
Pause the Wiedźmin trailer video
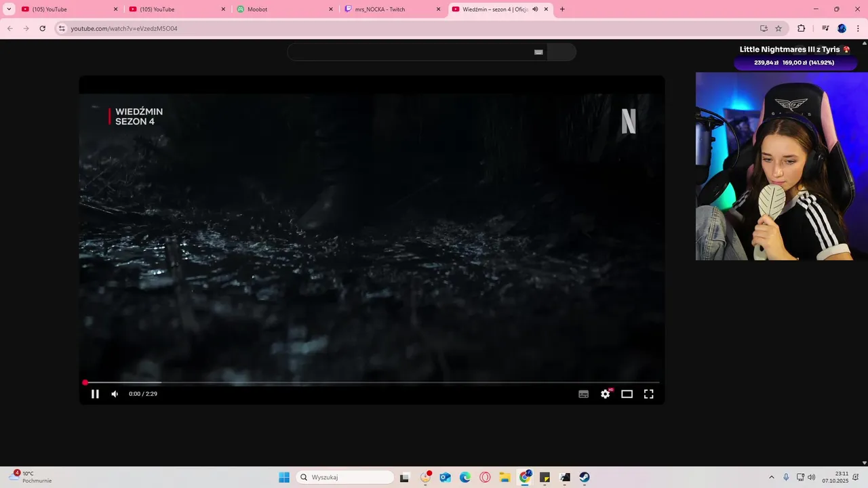95,394
